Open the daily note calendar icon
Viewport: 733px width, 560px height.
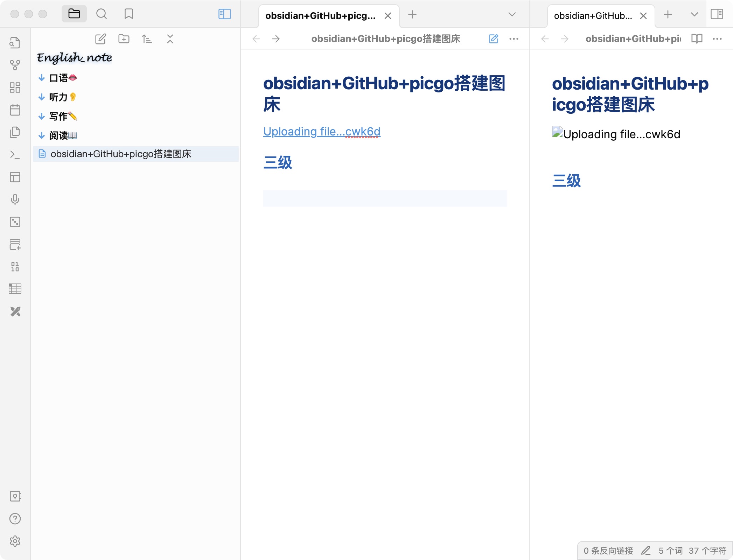[15, 110]
